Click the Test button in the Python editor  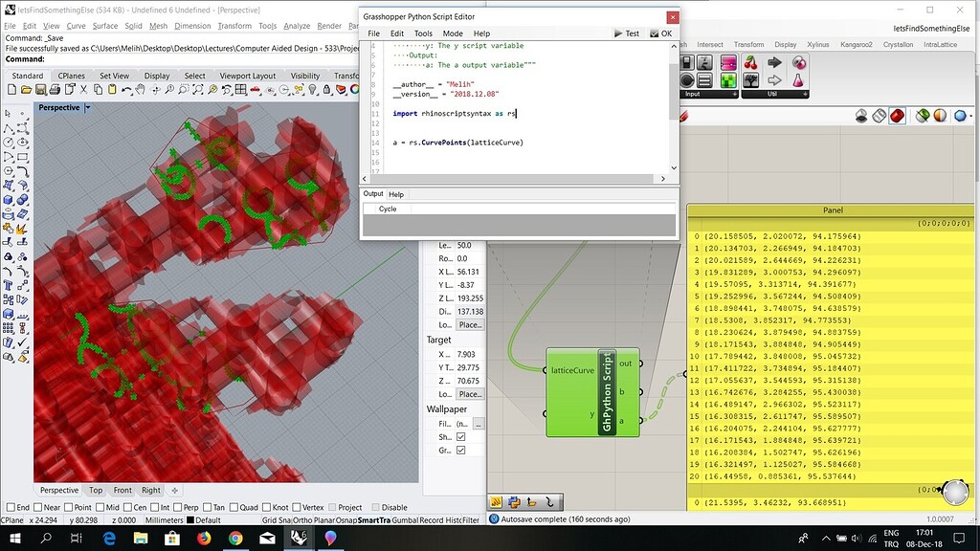(x=629, y=33)
